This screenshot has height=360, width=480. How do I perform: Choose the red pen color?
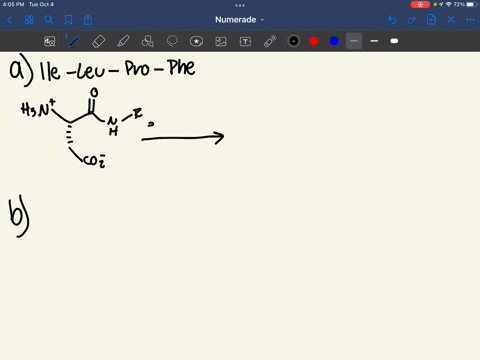point(314,41)
